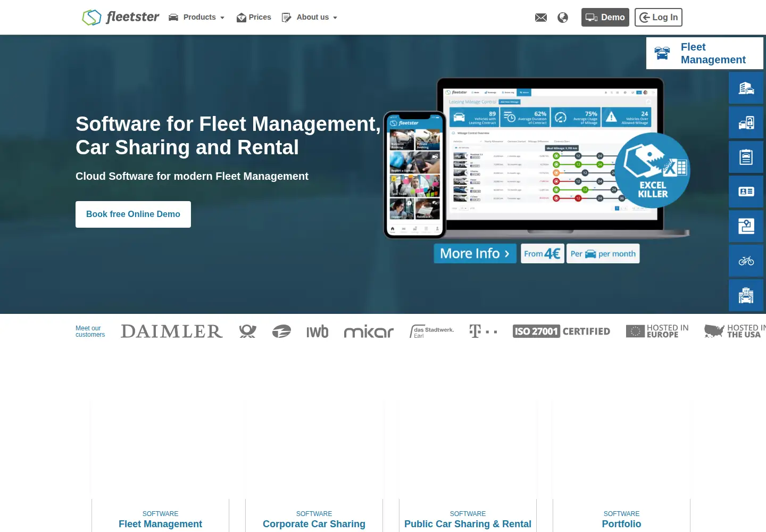Click the office building sidebar icon
Viewport: 766px width, 532px height.
click(x=746, y=295)
